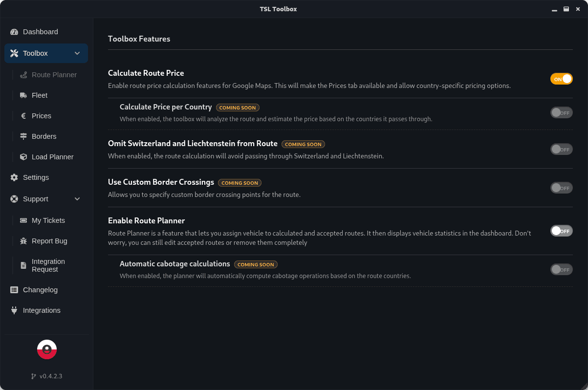Open the user avatar profile picture
This screenshot has width=588, height=390.
[47, 349]
